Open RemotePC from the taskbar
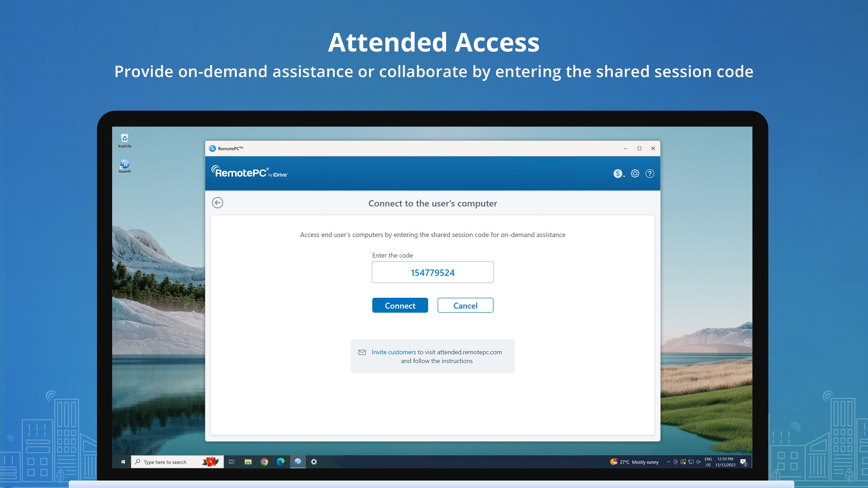This screenshot has width=868, height=488. click(298, 462)
